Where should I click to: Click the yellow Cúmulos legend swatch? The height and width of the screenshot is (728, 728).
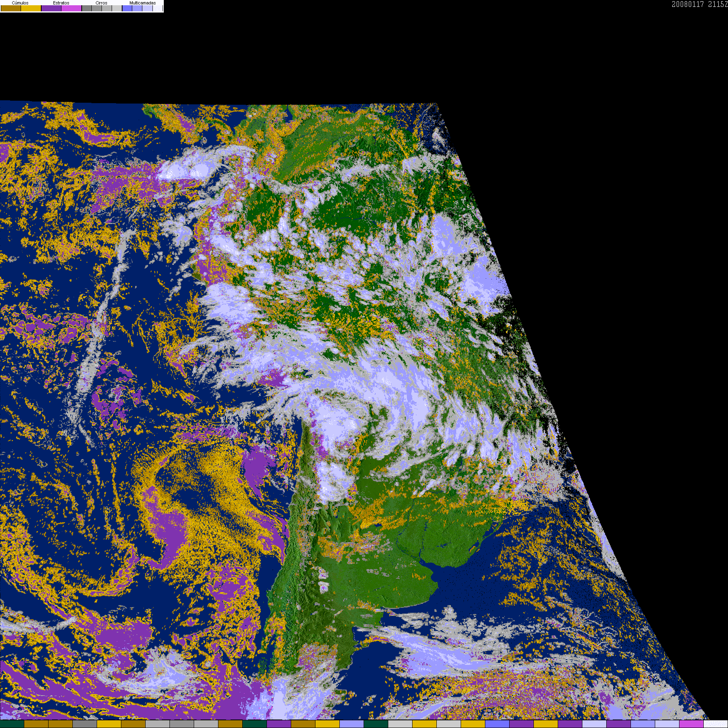31,8
